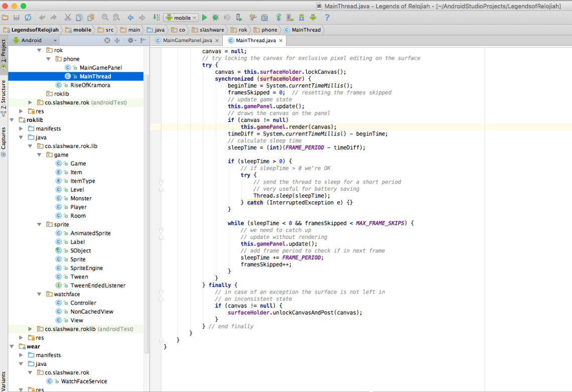Click the Save All toolbar icon
The image size is (572, 392).
16,18
